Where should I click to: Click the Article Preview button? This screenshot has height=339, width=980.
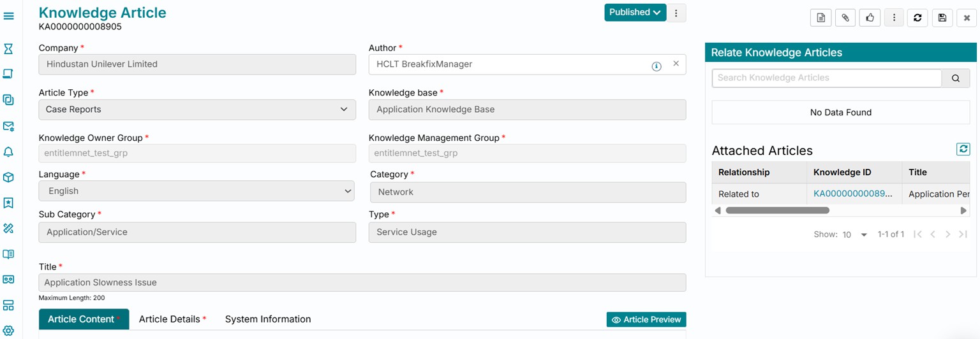point(646,320)
